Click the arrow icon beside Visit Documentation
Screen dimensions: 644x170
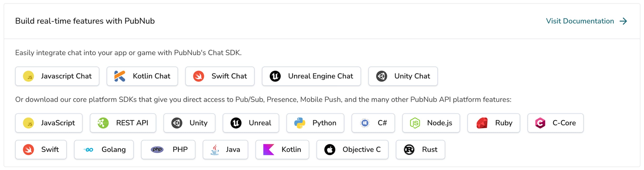point(623,21)
